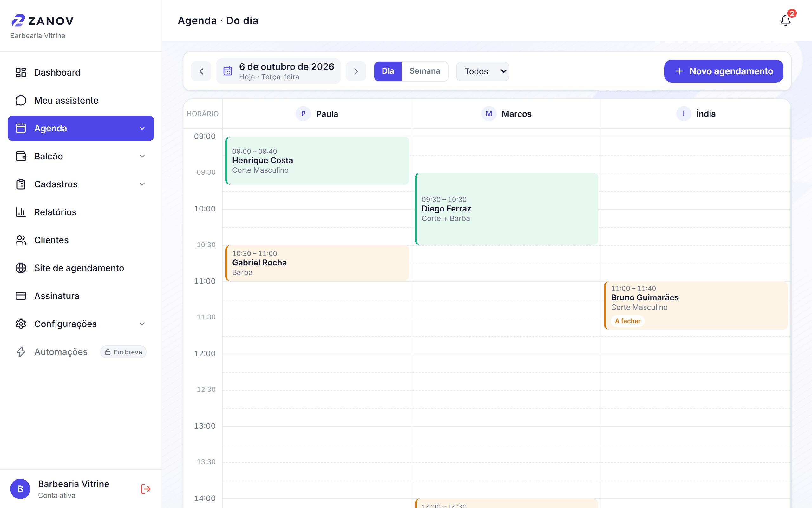Expand the Cadastros submenu chevron

click(142, 184)
